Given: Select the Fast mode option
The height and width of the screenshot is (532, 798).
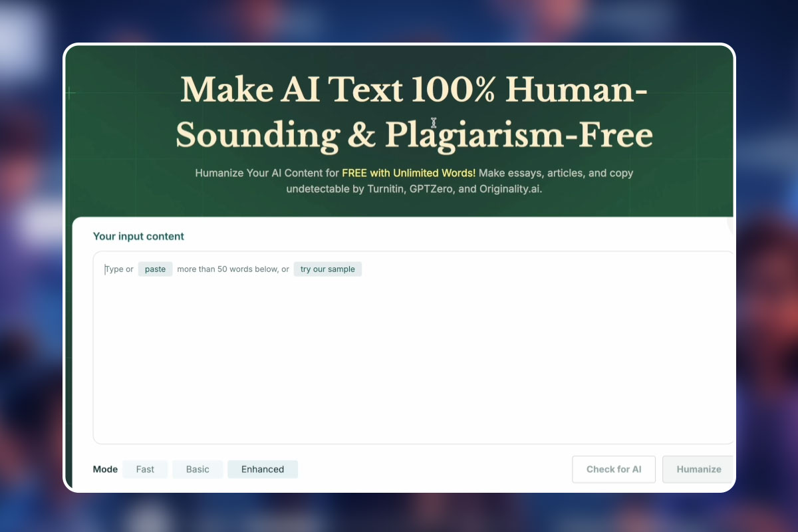Looking at the screenshot, I should coord(145,469).
